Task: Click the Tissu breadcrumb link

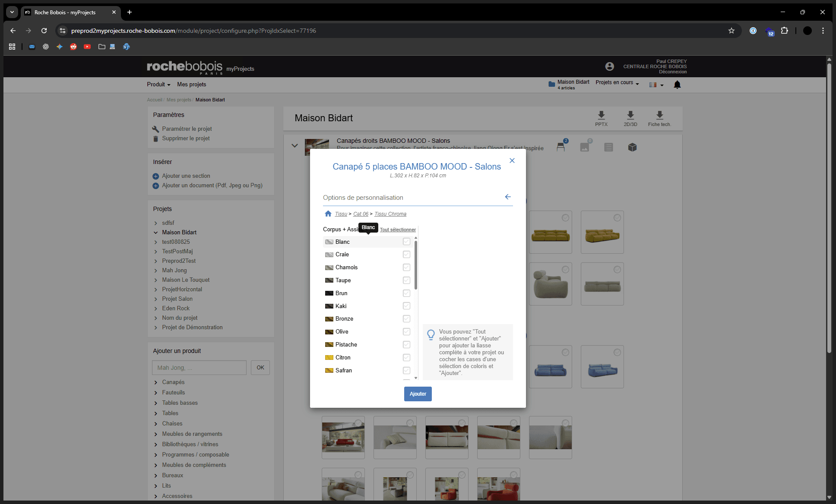Action: click(x=341, y=214)
